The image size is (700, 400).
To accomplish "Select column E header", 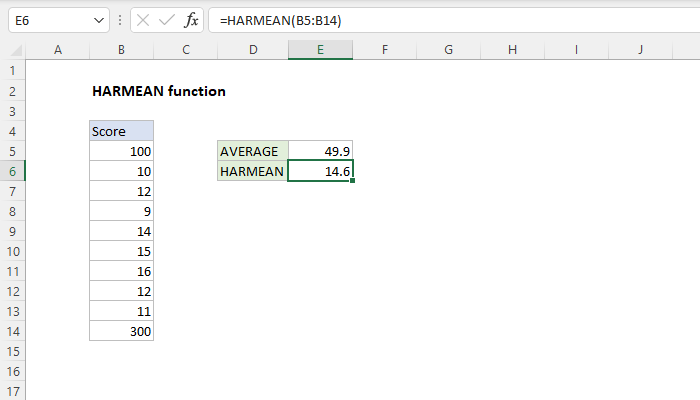I will pos(321,50).
